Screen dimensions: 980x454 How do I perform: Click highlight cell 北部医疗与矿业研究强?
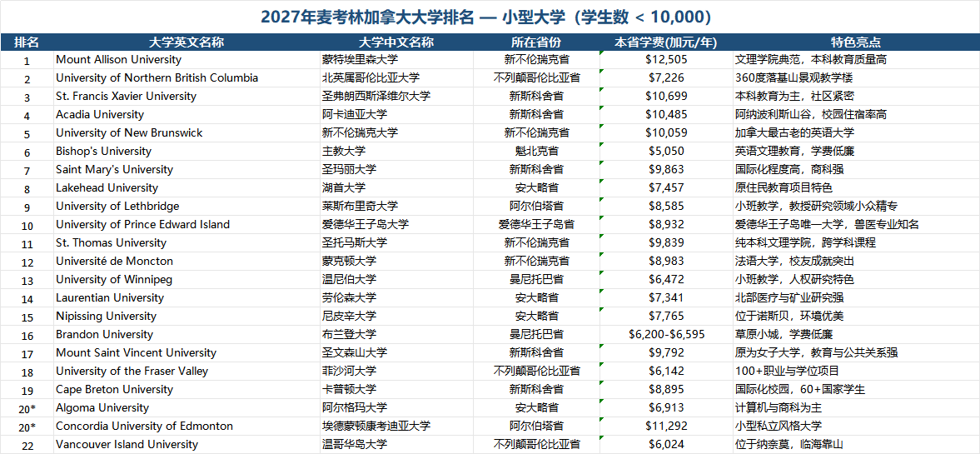[x=856, y=297]
